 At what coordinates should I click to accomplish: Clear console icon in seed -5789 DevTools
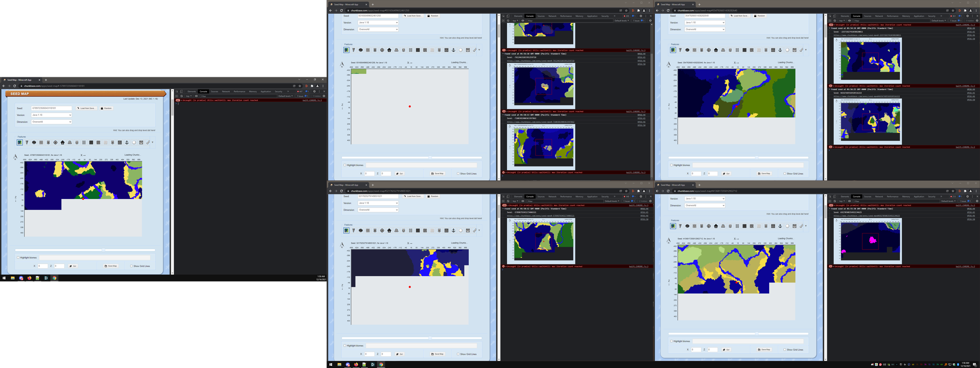(181, 96)
